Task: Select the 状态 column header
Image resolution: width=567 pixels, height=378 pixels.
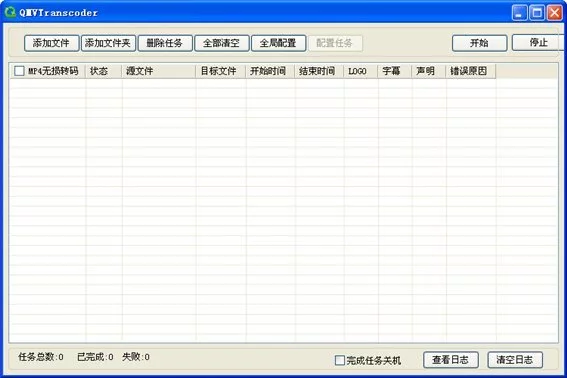Action: click(103, 71)
